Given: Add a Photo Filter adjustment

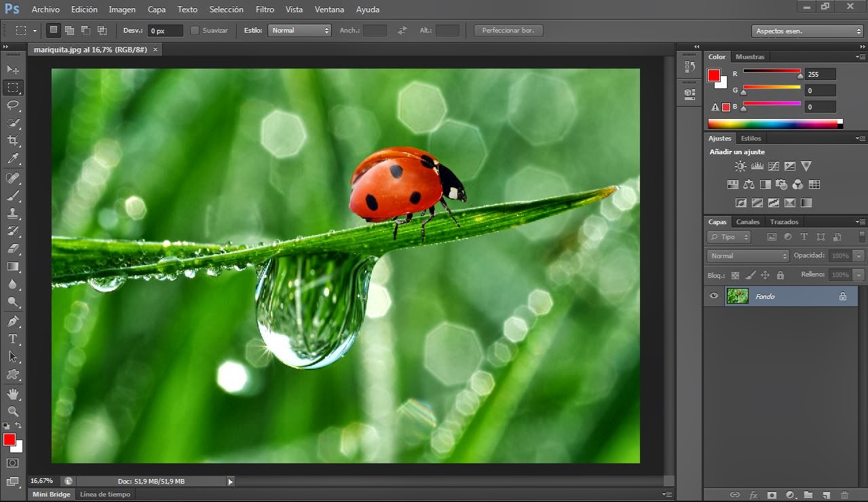Looking at the screenshot, I should click(x=781, y=184).
